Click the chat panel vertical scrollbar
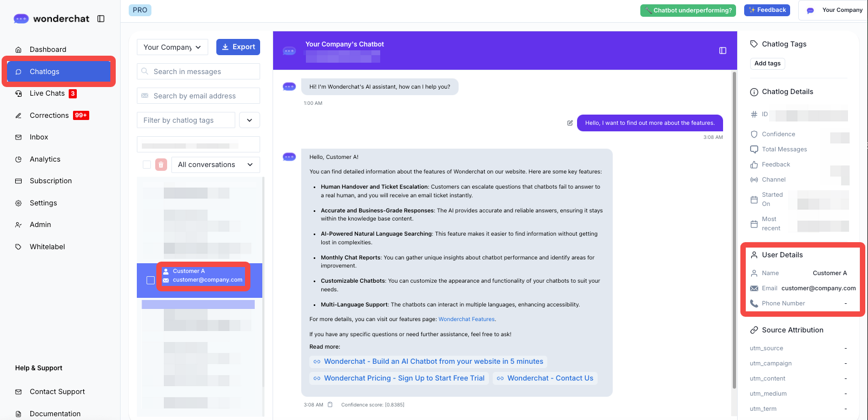Screen dimensions: 868x420 [734, 227]
